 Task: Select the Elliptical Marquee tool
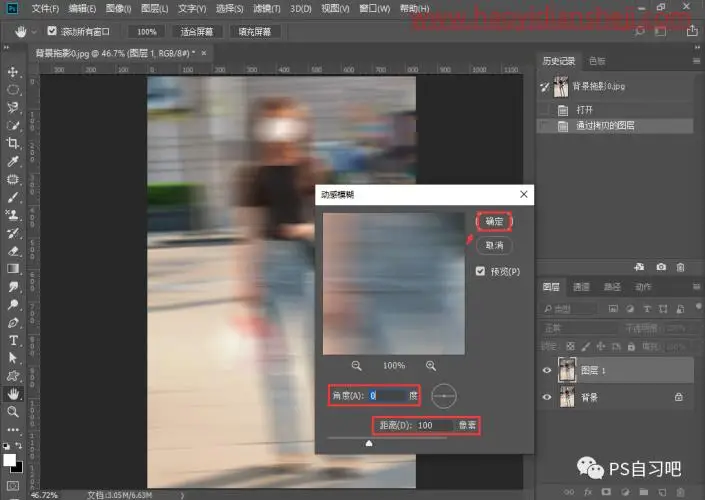13,90
